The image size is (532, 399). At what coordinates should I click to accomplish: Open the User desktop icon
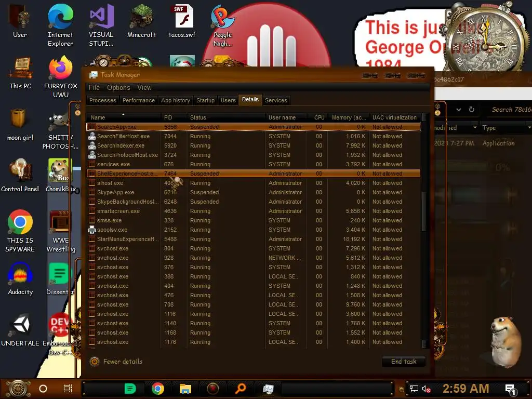click(x=20, y=21)
